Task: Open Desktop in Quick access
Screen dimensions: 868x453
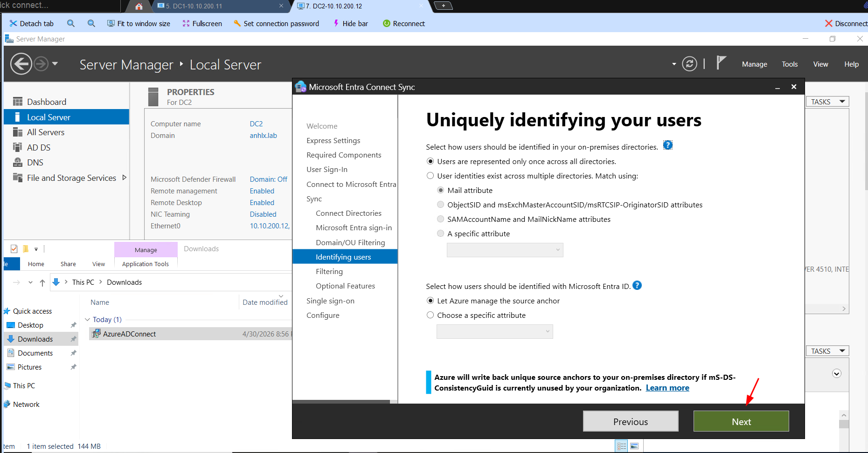Action: tap(30, 325)
